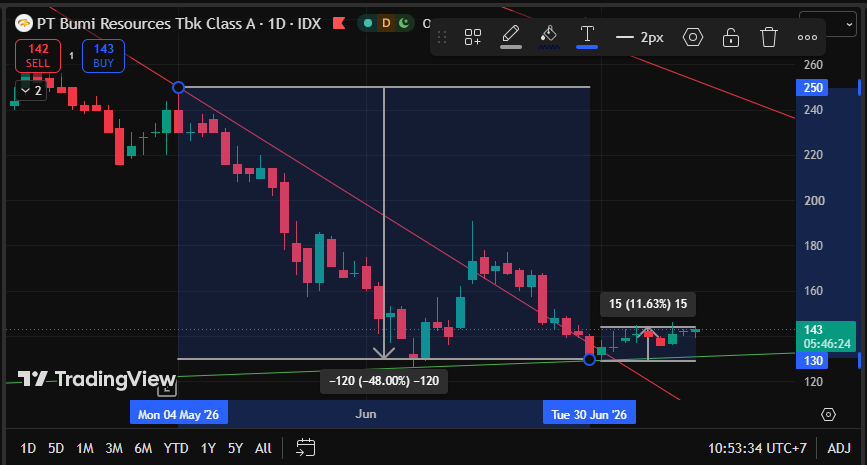
Task: Click the quantity 1 between SELL and BUY
Action: [71, 56]
